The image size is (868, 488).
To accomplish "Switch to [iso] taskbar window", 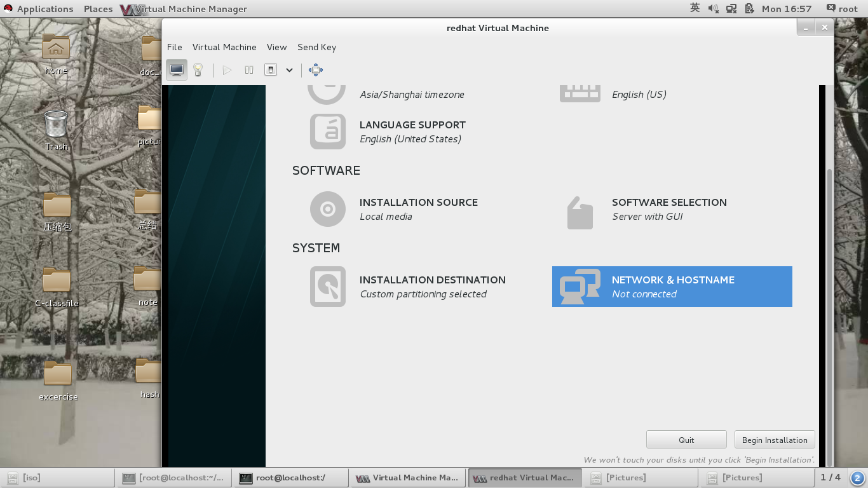I will click(x=58, y=477).
